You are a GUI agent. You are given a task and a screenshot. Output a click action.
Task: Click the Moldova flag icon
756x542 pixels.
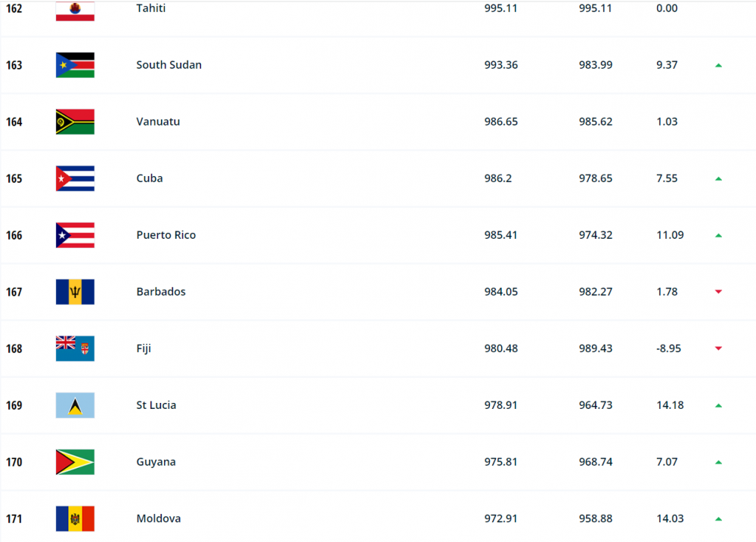(x=75, y=519)
